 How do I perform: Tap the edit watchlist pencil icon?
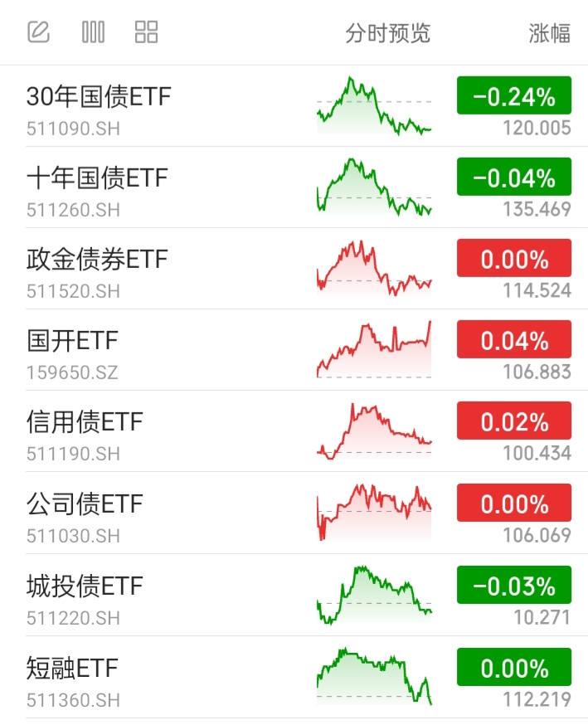(x=38, y=32)
